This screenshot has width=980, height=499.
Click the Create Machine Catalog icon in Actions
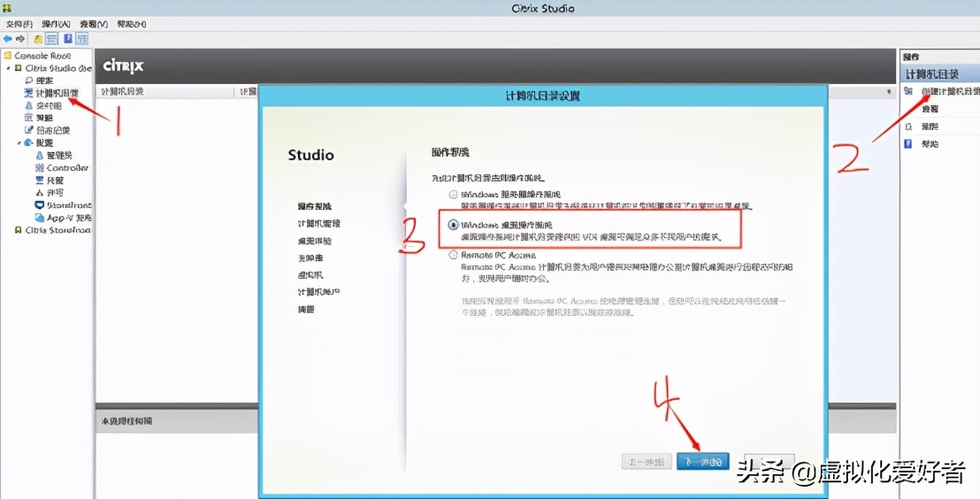(908, 91)
